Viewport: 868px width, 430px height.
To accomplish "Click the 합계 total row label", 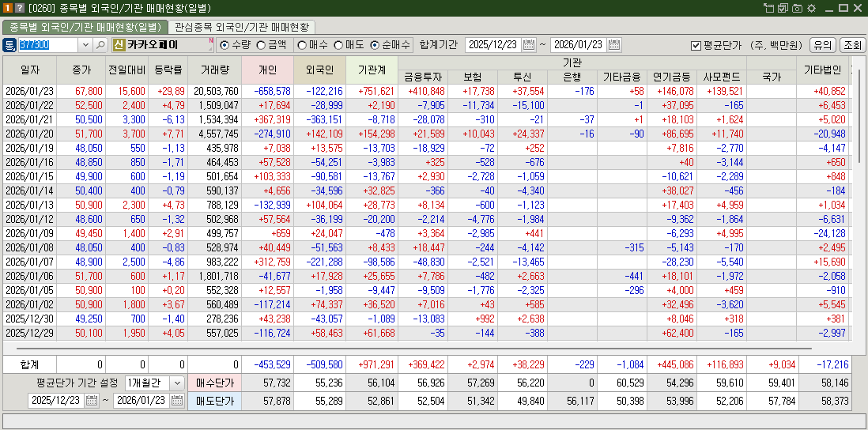I will coord(30,364).
